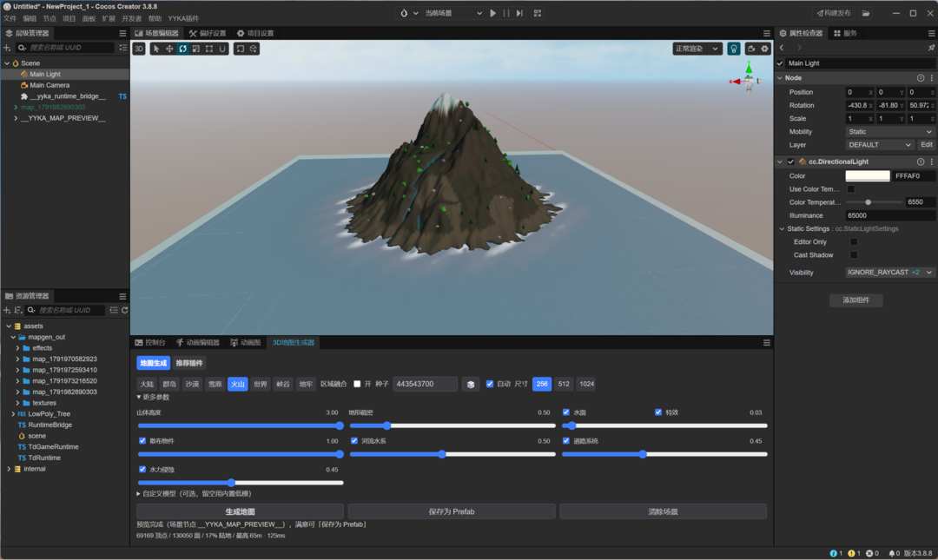Open the cc.DirectionalLight options kebab menu
Viewport: 938px width, 560px height.
click(931, 161)
